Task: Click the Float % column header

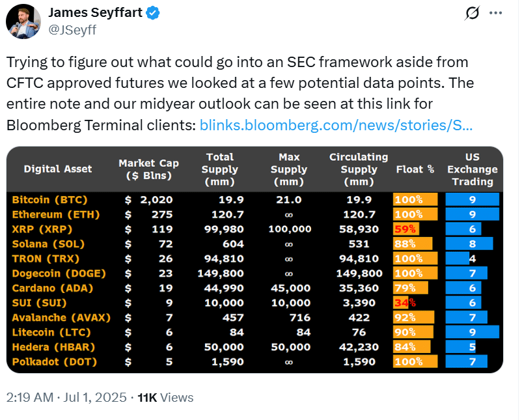Action: 415,169
